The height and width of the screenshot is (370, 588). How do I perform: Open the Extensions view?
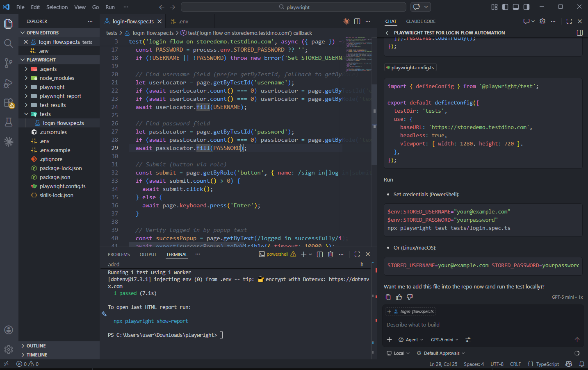click(x=8, y=103)
